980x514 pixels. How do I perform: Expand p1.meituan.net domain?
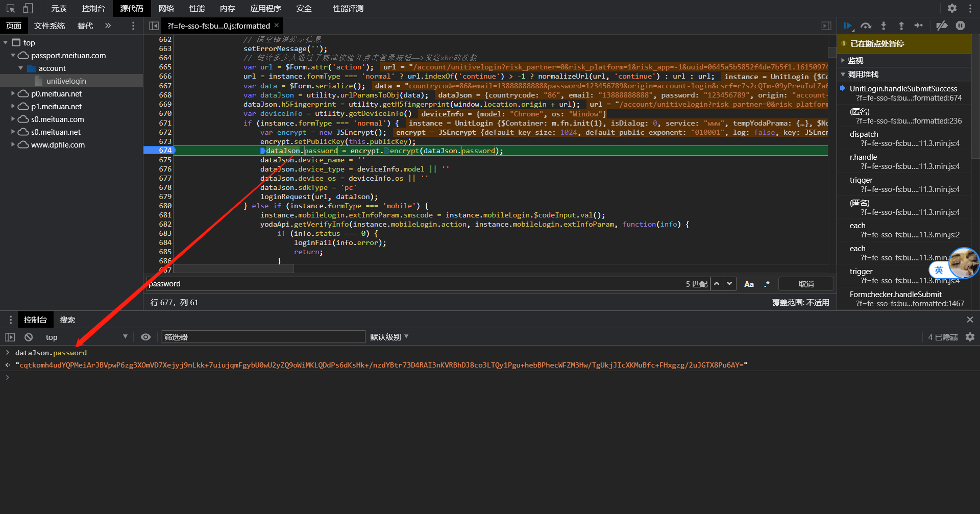[x=13, y=106]
